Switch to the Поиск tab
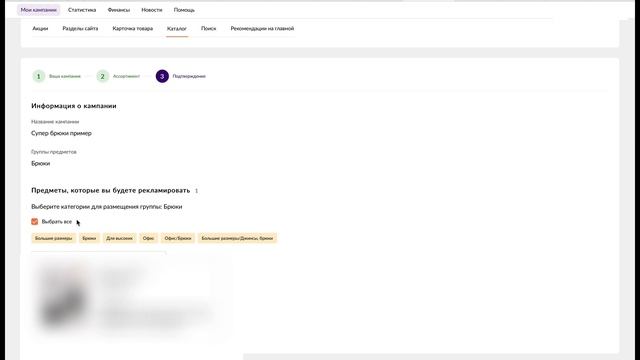640x360 pixels. [x=209, y=29]
